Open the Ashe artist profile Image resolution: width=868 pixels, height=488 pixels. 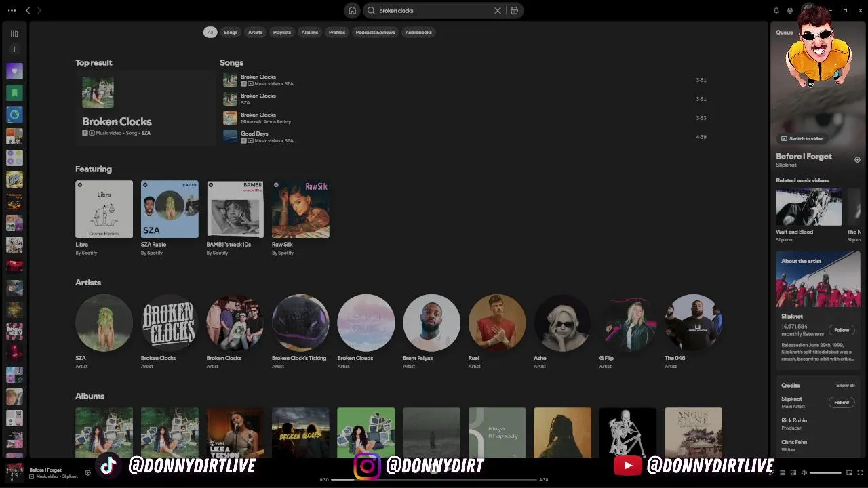tap(562, 331)
